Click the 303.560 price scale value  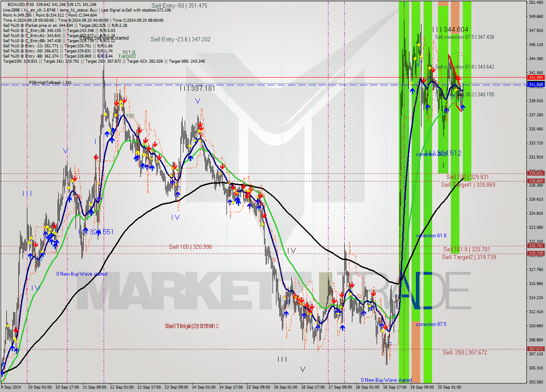tap(536, 382)
